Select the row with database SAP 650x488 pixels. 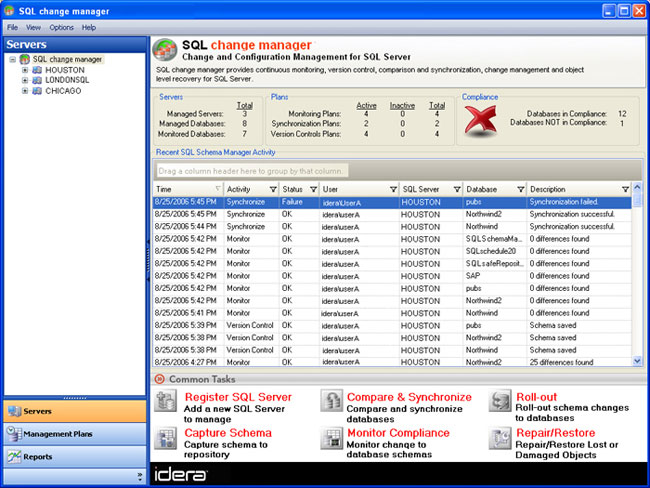(392, 276)
